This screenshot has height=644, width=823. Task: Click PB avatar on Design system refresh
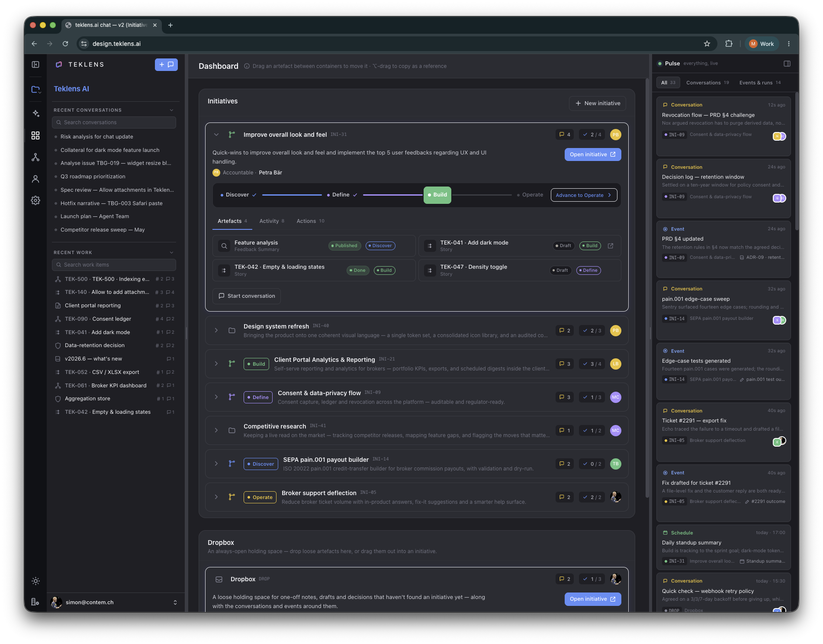click(x=615, y=331)
